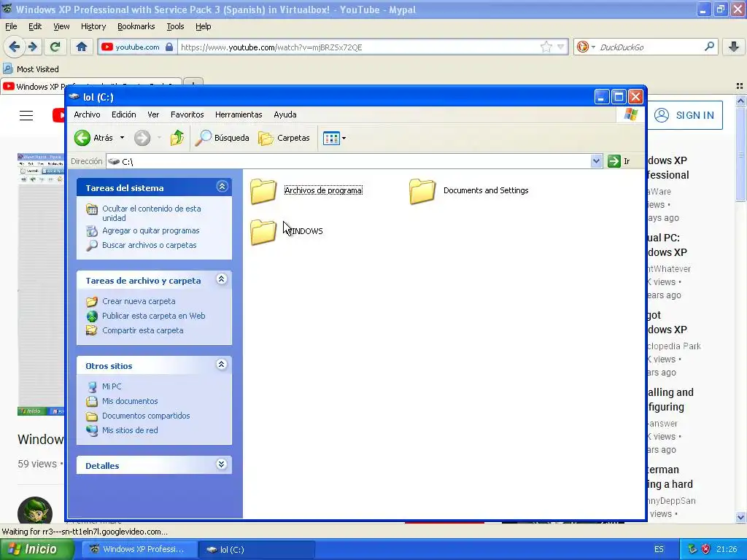The height and width of the screenshot is (560, 747).
Task: Click the YouTube SIGN IN button
Action: coord(684,115)
